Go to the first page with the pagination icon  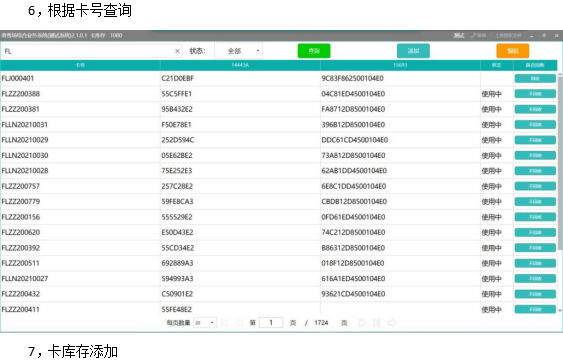point(224,322)
